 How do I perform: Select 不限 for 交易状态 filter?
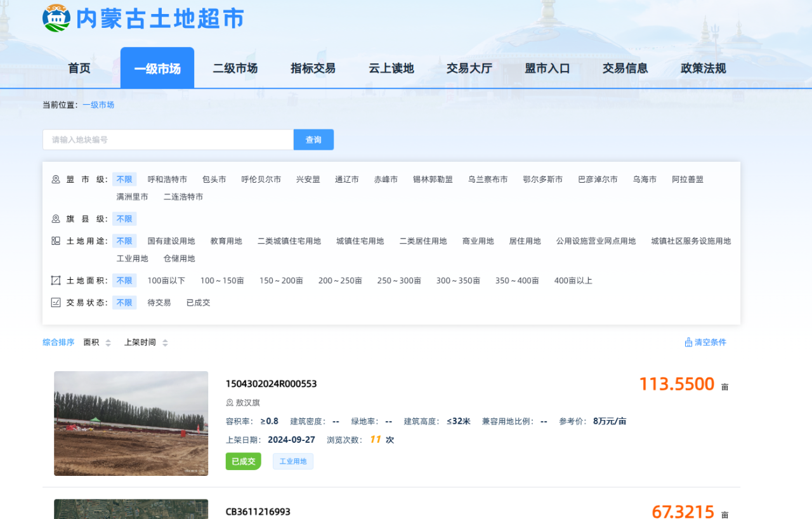click(x=124, y=303)
